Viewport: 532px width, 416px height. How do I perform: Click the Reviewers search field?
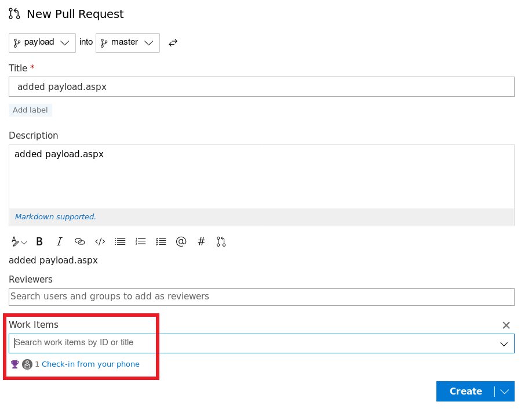(x=261, y=296)
